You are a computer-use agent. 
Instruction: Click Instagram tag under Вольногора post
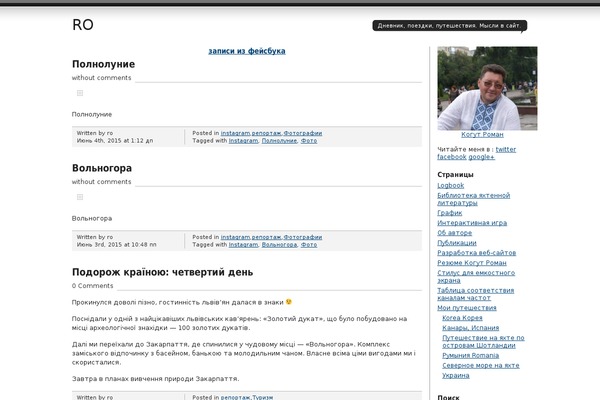point(243,245)
